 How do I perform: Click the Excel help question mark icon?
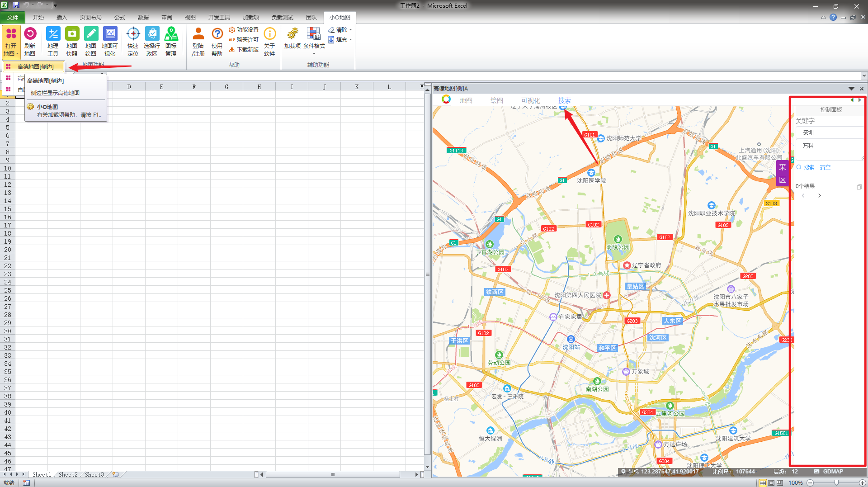click(x=833, y=18)
